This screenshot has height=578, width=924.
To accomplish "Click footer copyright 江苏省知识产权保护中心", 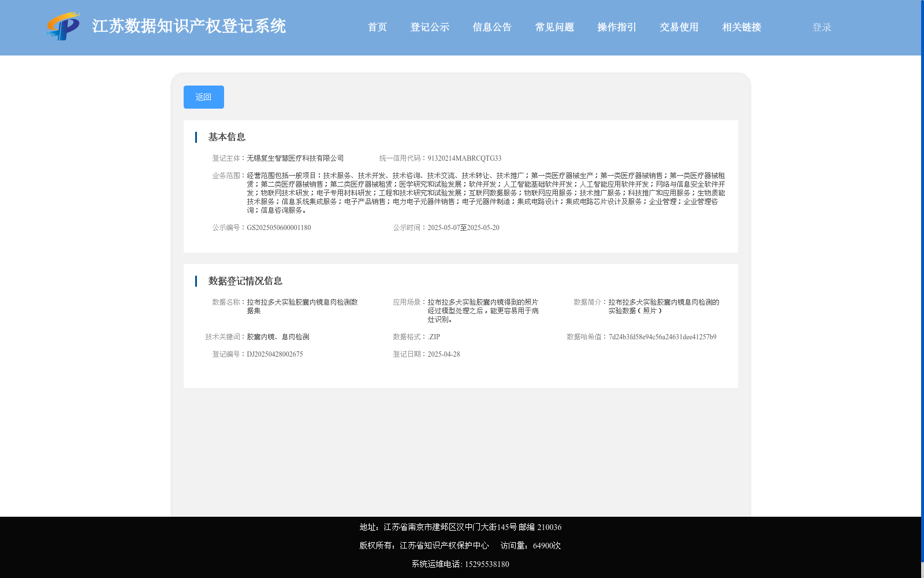I will [444, 546].
